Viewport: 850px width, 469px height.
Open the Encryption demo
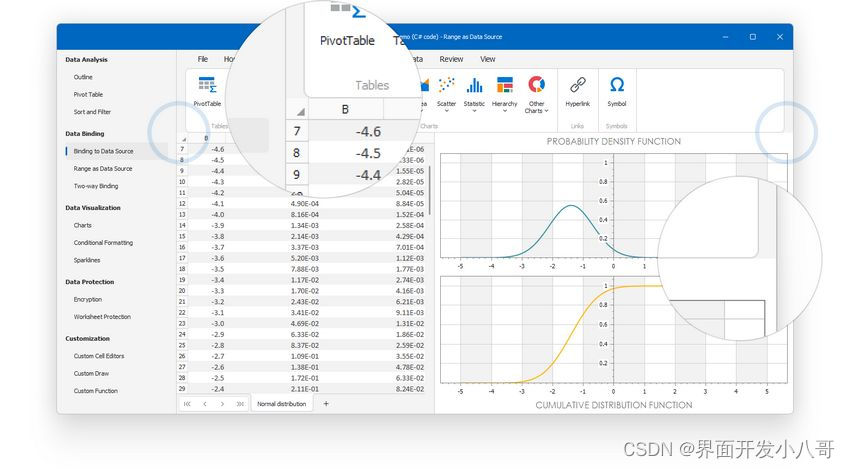click(88, 299)
